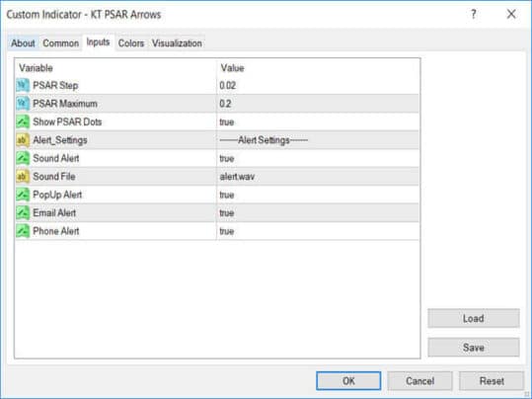Image resolution: width=532 pixels, height=399 pixels.
Task: Select the PSAR Step value 0.02
Action: point(228,86)
